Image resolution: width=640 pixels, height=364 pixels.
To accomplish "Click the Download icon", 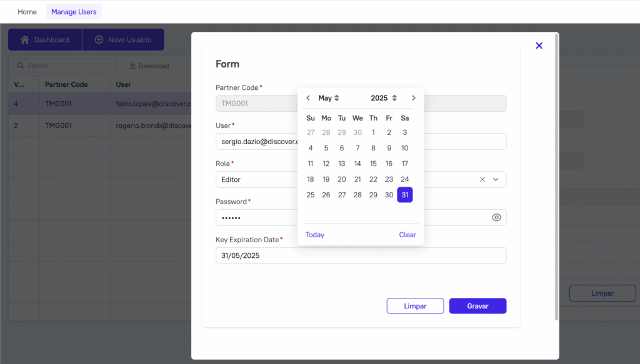I will [x=132, y=65].
